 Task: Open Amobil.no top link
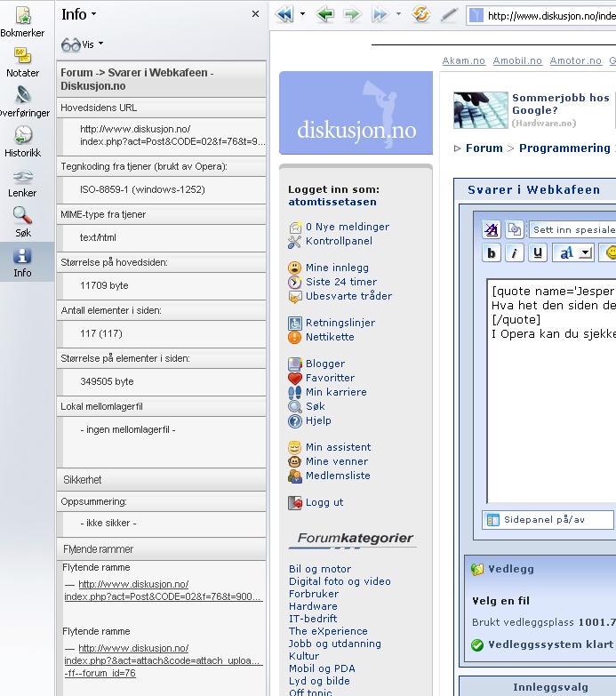[517, 60]
